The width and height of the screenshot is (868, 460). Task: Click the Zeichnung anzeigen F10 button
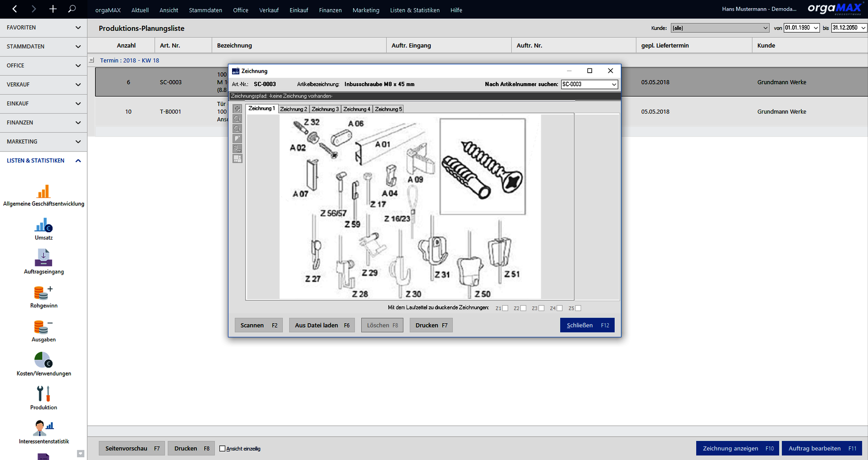(738, 449)
